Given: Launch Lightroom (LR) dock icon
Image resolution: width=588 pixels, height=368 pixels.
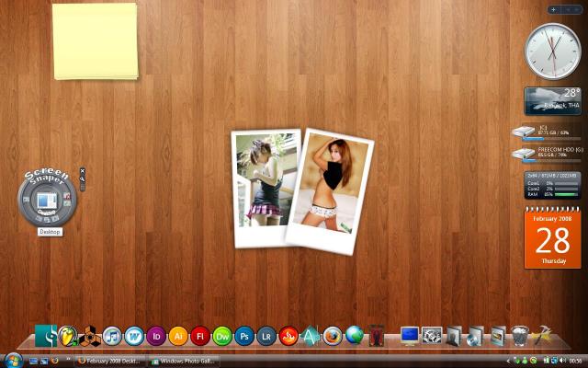Looking at the screenshot, I should [266, 336].
